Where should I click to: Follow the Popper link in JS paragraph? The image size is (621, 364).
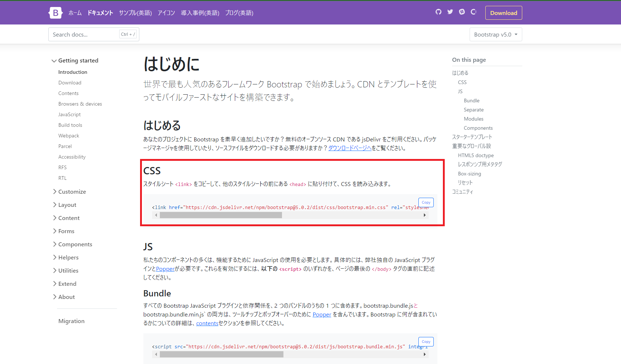tap(165, 269)
